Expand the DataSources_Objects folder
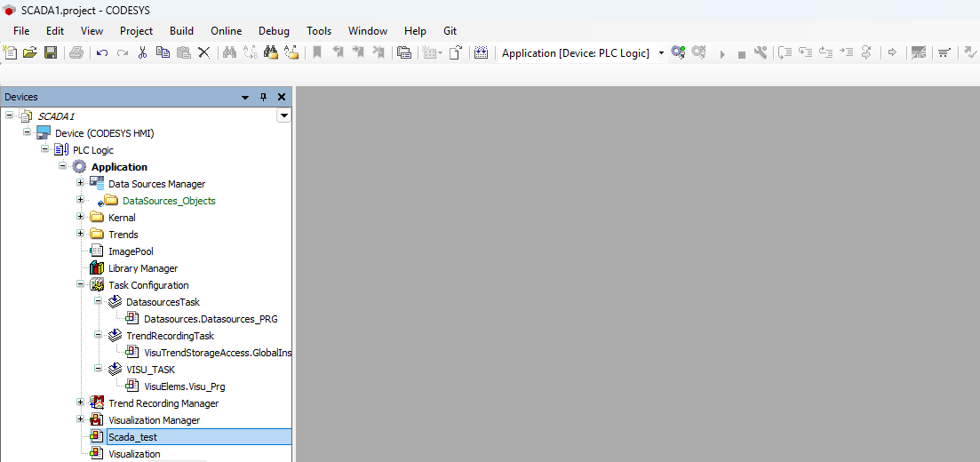980x462 pixels. 80,199
